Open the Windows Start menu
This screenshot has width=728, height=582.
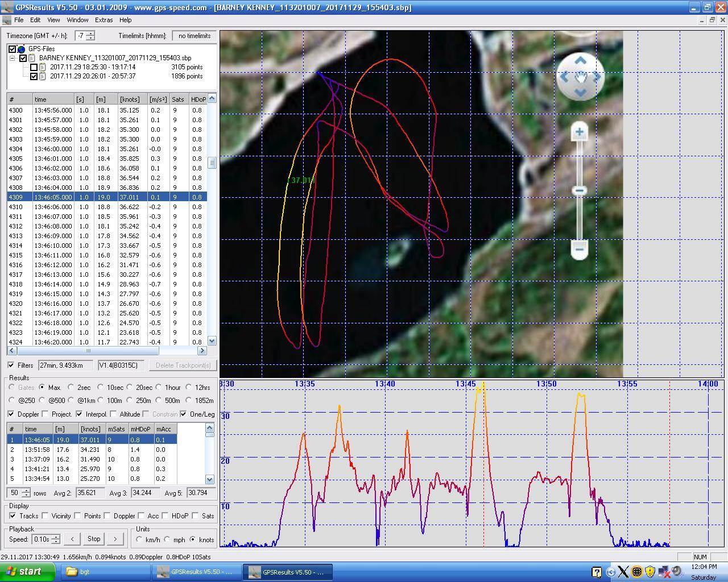point(27,572)
